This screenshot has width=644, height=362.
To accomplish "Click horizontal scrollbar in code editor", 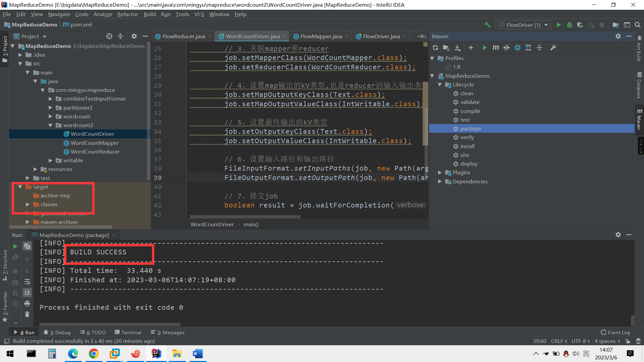I will (245, 217).
